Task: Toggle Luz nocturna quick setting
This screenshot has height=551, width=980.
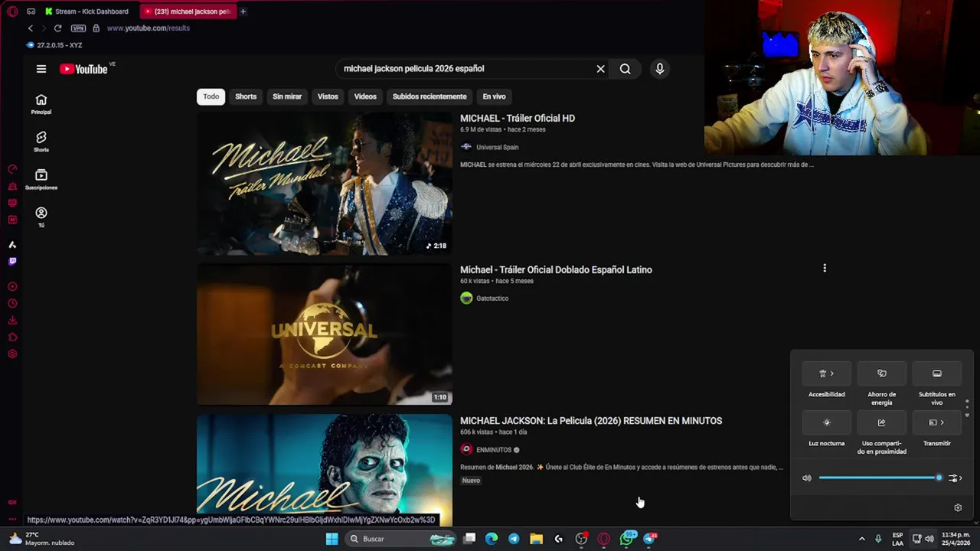Action: pos(827,422)
